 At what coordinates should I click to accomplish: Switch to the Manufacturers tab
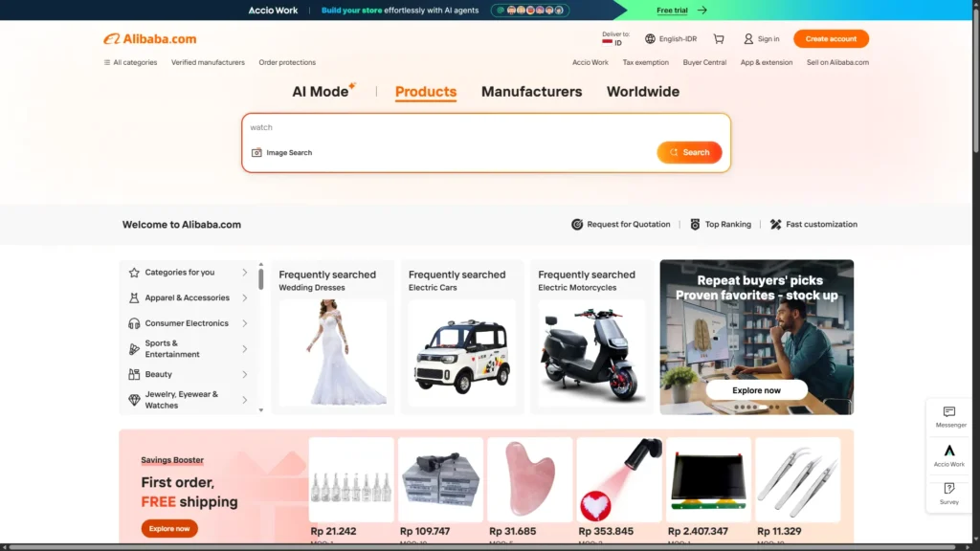tap(531, 91)
